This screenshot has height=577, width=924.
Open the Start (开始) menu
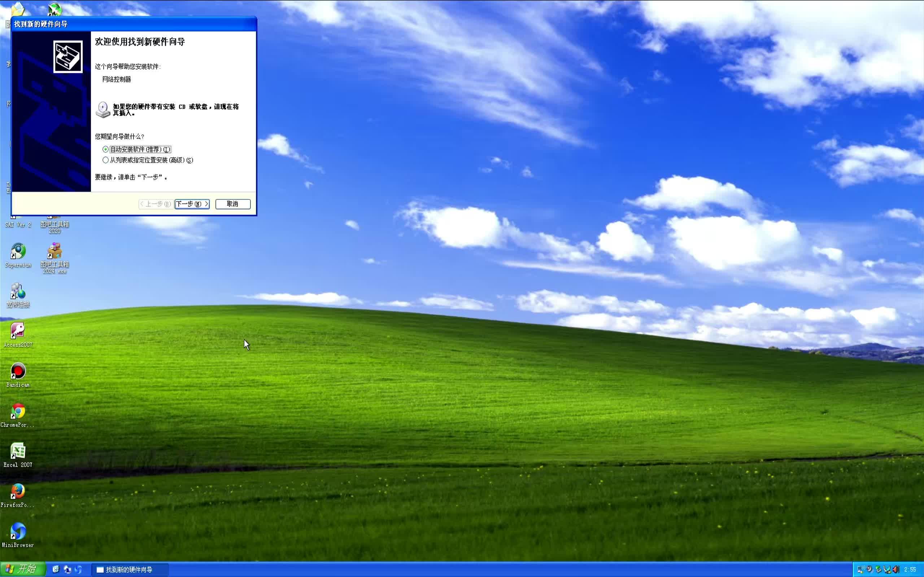22,569
